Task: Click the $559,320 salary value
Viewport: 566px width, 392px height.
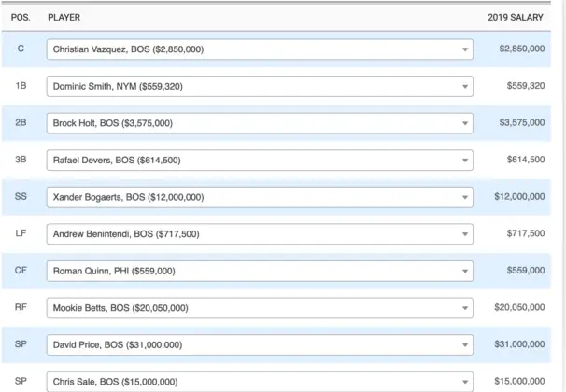Action: click(x=526, y=86)
